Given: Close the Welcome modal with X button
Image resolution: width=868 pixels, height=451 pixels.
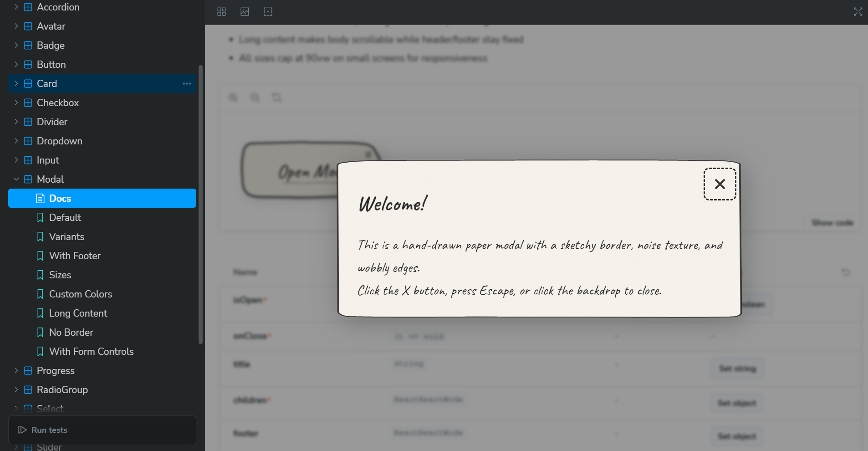Looking at the screenshot, I should 720,184.
